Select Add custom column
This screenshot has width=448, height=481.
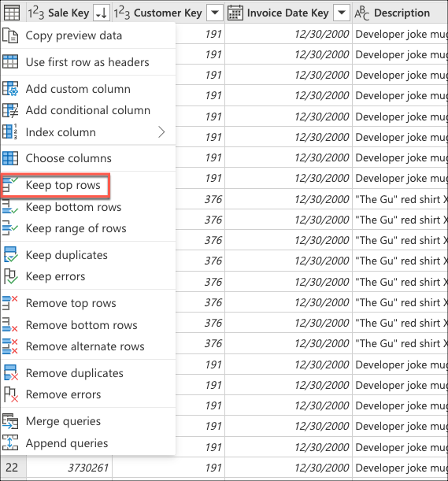point(88,89)
